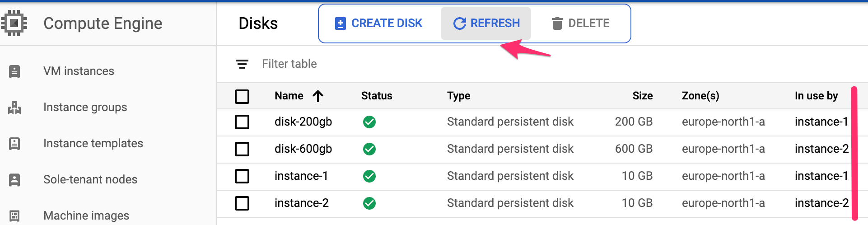
Task: Click the Machine images sidebar icon
Action: (x=14, y=216)
